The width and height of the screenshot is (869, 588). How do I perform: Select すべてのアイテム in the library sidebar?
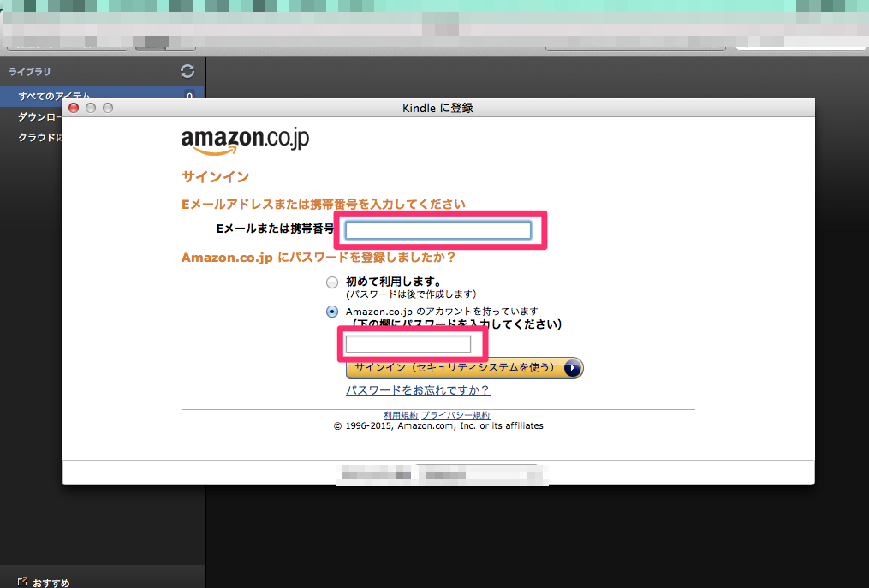pyautogui.click(x=51, y=96)
